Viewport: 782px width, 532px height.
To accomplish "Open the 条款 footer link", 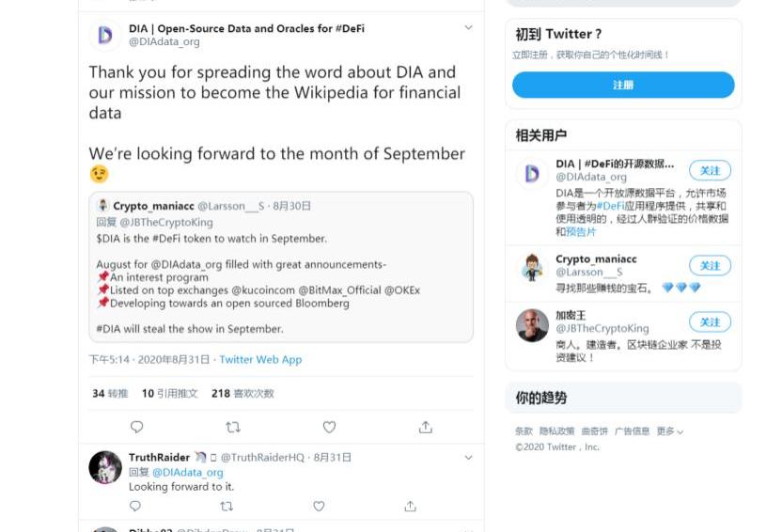I will coord(524,431).
